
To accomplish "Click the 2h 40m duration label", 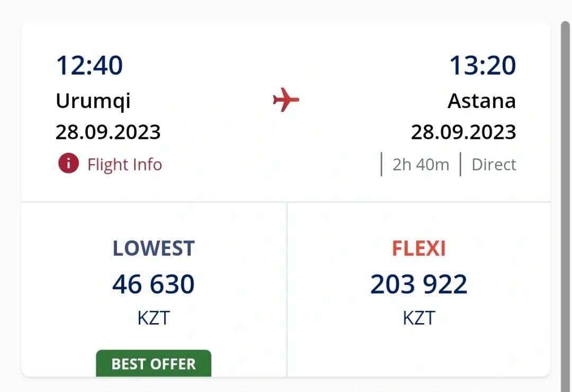I will pyautogui.click(x=421, y=165).
